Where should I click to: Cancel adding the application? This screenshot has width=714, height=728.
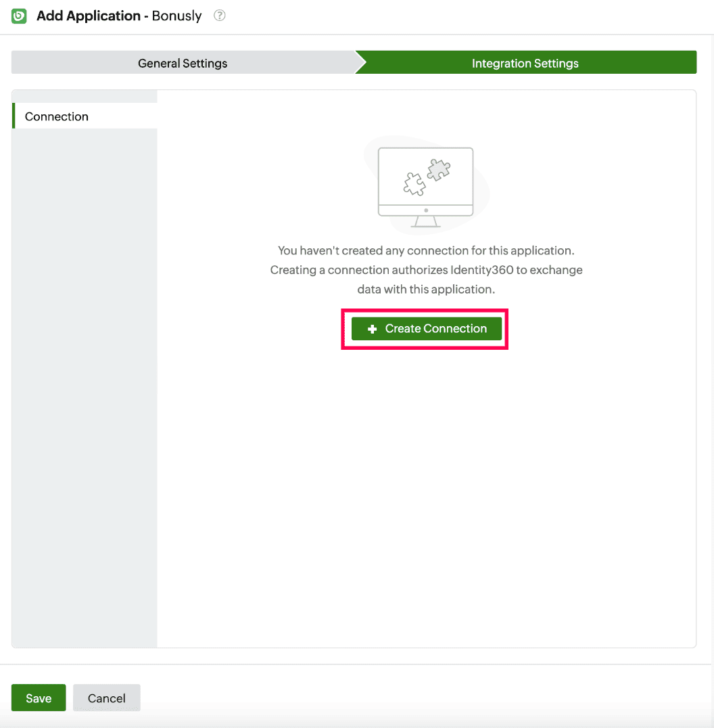click(107, 698)
